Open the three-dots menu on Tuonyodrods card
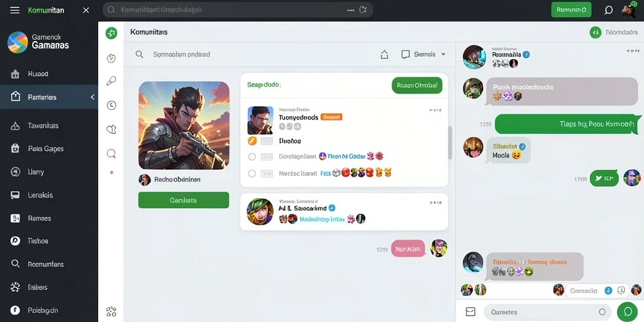 pos(435,110)
